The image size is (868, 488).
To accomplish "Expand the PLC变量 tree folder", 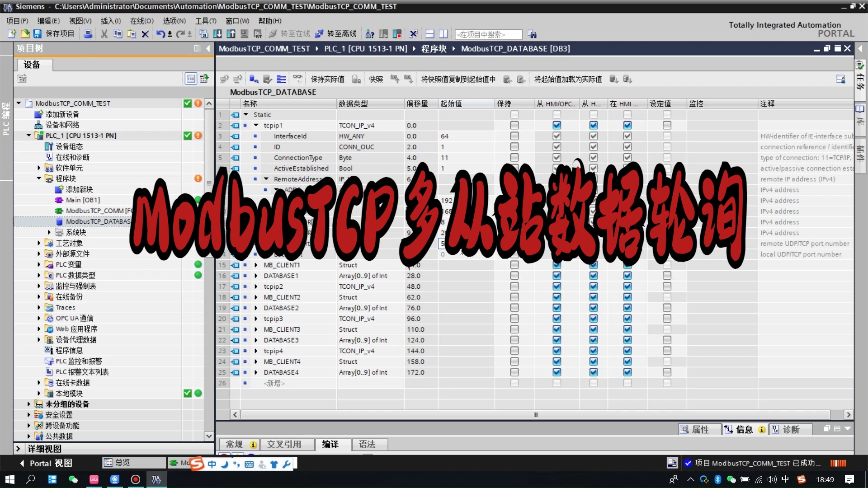I will tap(39, 265).
